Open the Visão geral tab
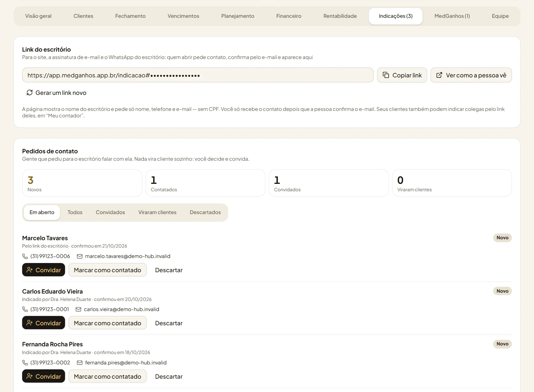 pyautogui.click(x=38, y=16)
